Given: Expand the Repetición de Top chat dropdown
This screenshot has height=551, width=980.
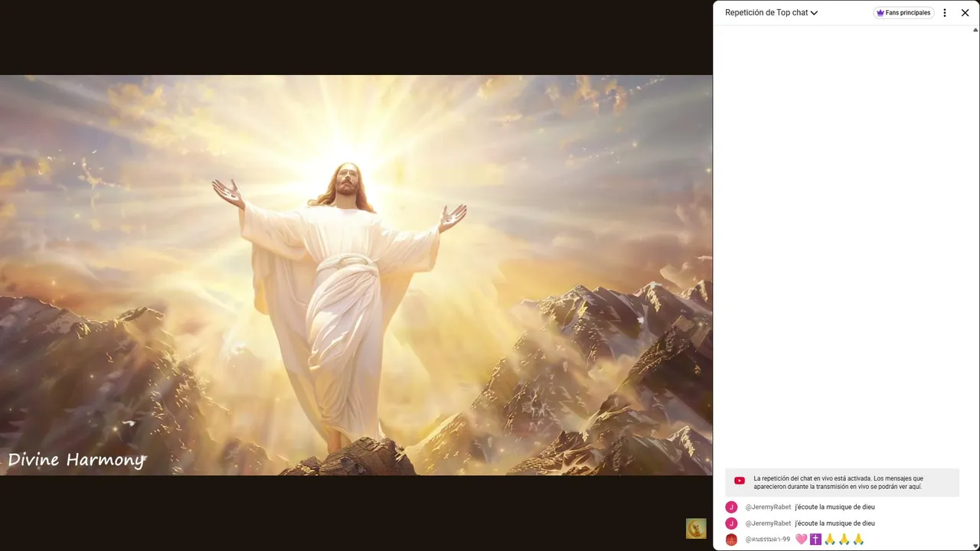Looking at the screenshot, I should 771,13.
